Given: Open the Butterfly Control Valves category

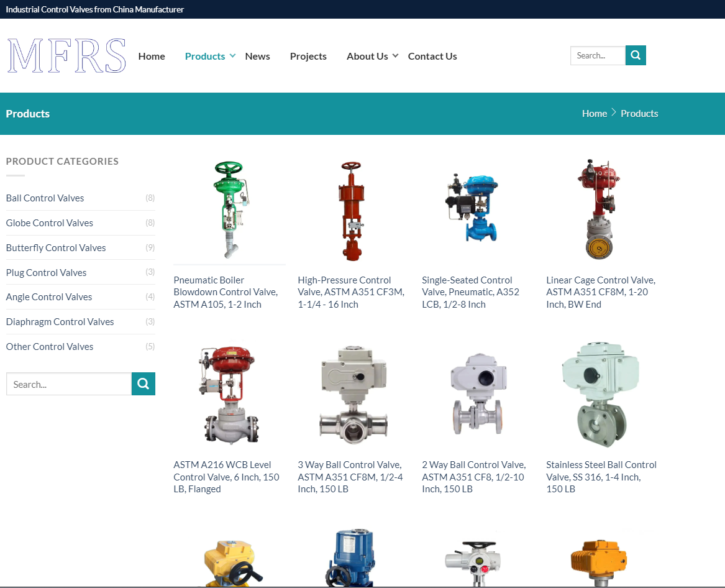Looking at the screenshot, I should (55, 247).
